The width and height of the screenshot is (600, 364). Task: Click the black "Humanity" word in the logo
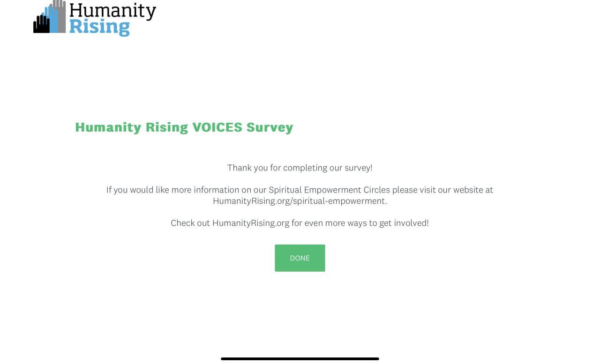click(112, 11)
